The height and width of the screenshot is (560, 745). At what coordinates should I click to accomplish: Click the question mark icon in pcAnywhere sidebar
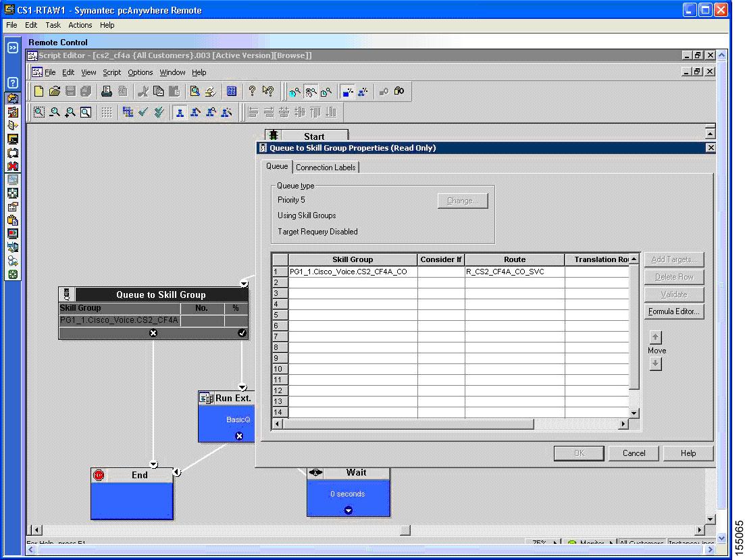coord(13,82)
